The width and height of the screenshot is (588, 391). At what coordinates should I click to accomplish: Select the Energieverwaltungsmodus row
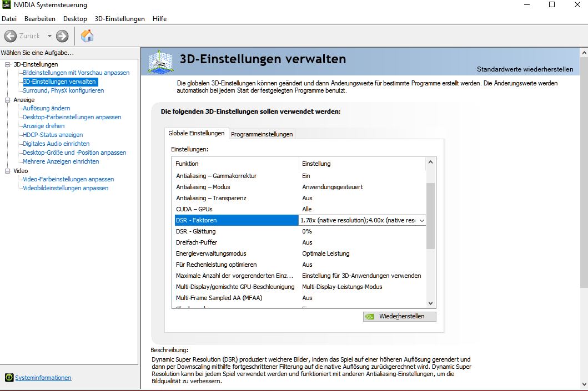coord(300,253)
